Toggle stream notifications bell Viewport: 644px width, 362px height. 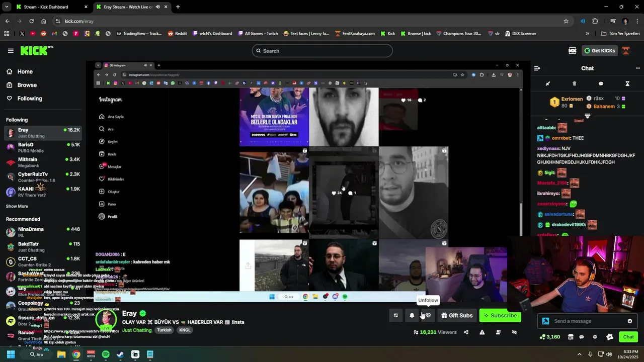(x=412, y=315)
